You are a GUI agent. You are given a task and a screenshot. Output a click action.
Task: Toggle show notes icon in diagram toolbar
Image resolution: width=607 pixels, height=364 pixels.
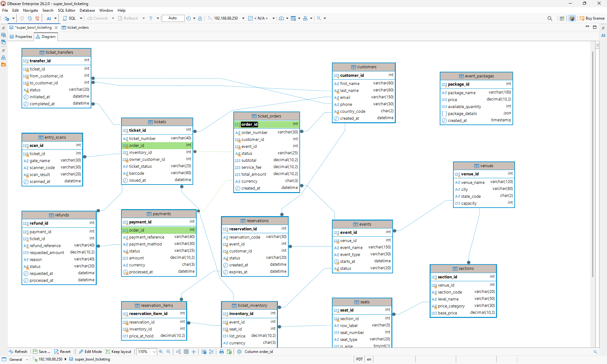204,352
